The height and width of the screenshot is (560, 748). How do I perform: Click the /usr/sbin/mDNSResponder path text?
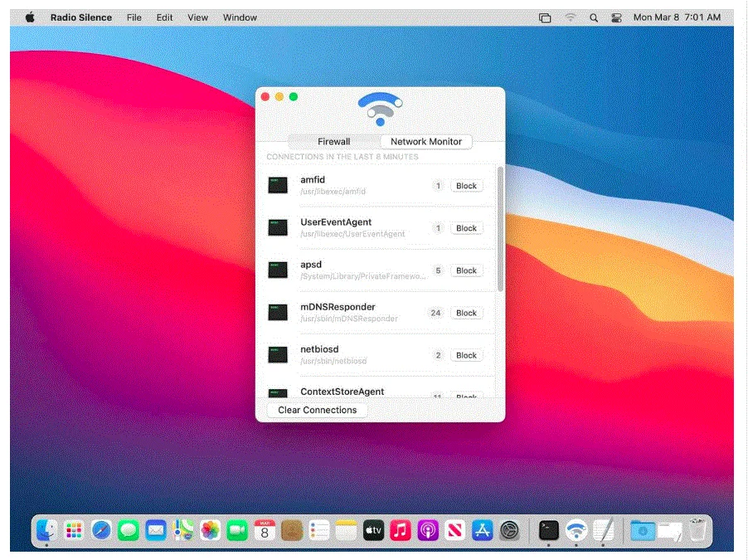click(349, 319)
